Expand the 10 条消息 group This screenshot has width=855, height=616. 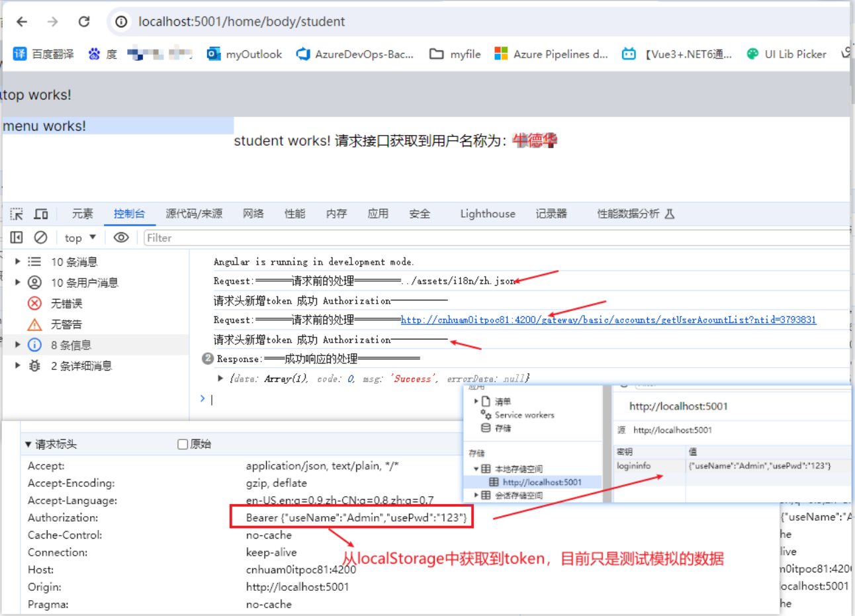click(18, 261)
